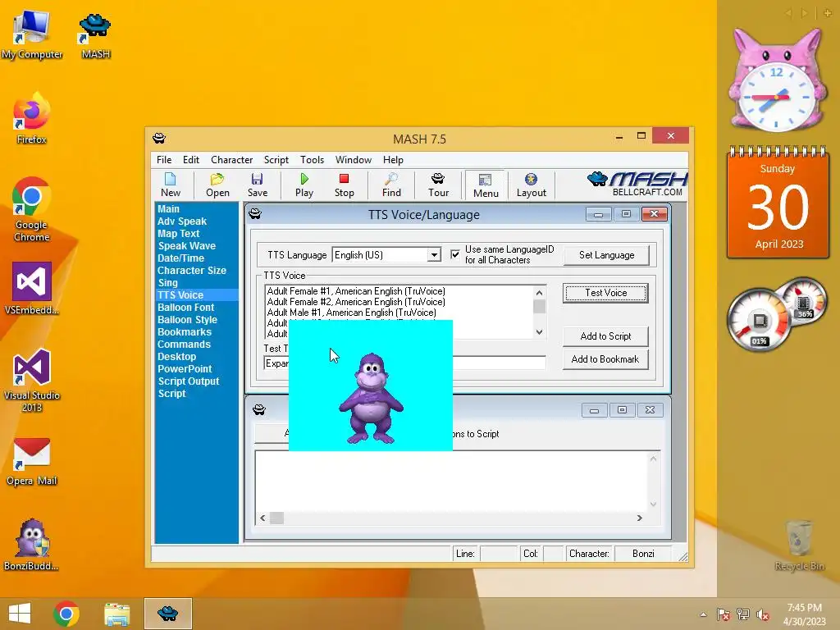Select Balloon Font in the sidebar
The image size is (840, 630).
point(185,308)
